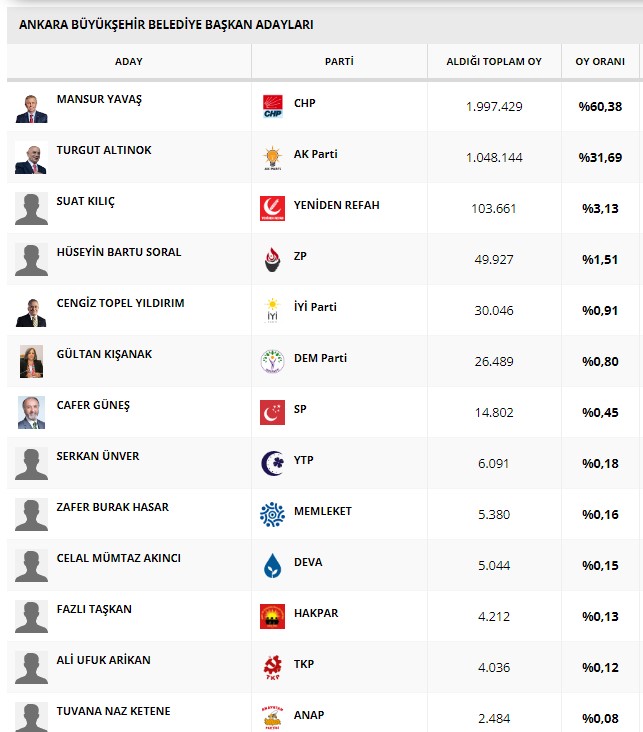Select the TKP gear logo

click(x=272, y=667)
